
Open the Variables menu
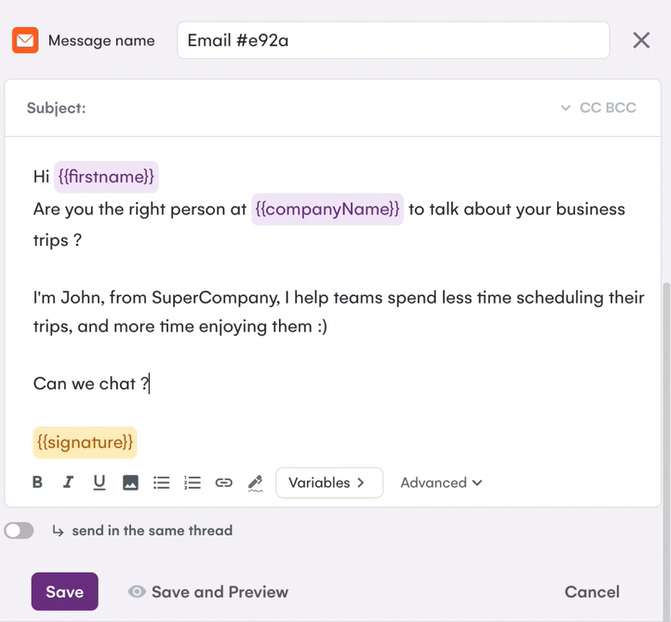tap(328, 483)
